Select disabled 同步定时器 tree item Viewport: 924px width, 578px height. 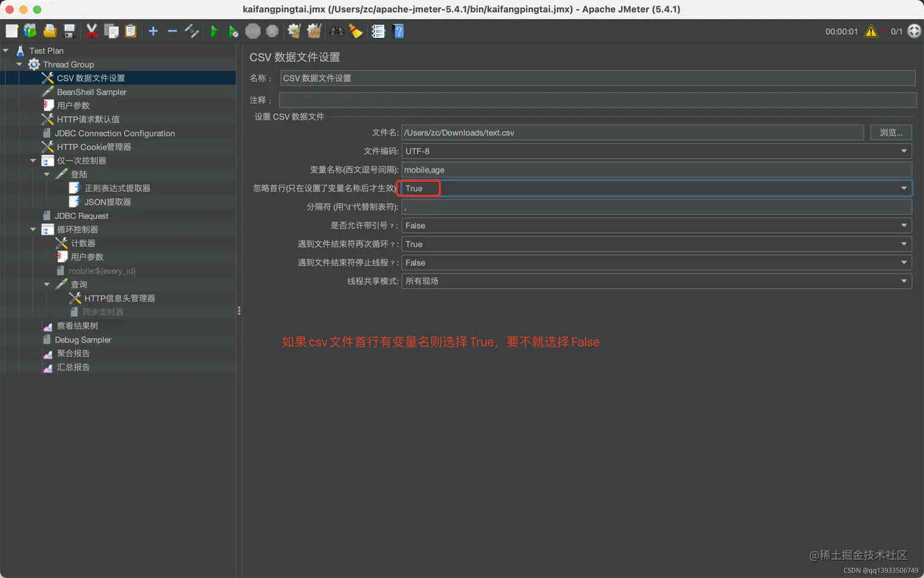[x=103, y=312]
